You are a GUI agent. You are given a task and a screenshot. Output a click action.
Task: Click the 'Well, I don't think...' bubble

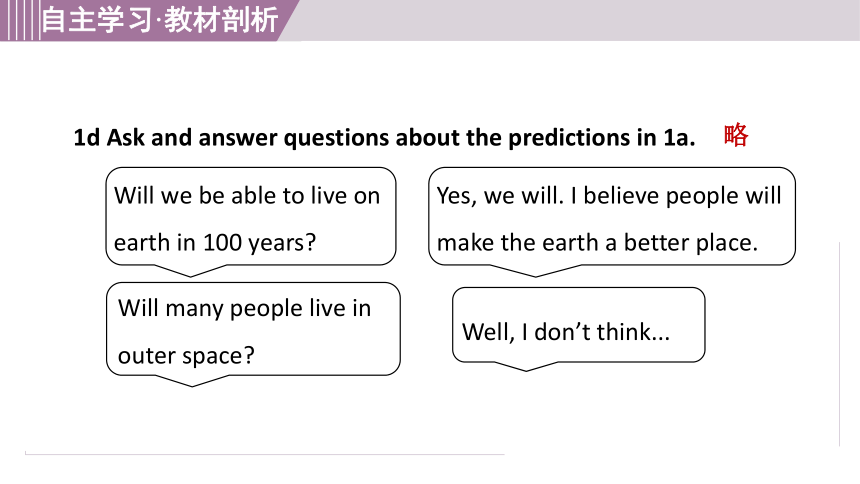coord(579,325)
